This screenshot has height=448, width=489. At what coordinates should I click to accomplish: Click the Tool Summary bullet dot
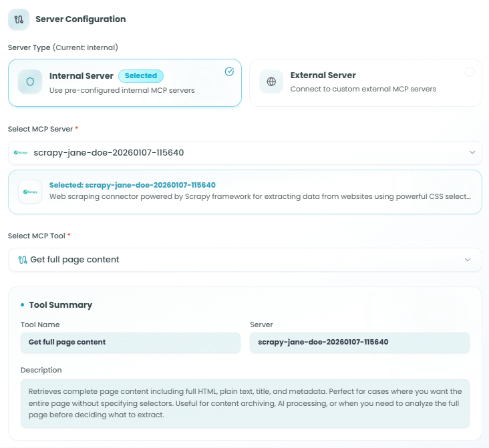click(x=23, y=304)
